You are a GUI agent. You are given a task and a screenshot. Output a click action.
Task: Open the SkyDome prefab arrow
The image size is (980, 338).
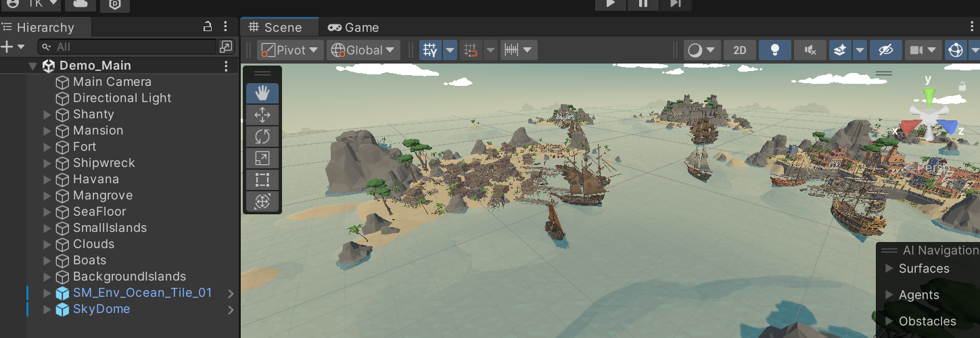pos(231,310)
